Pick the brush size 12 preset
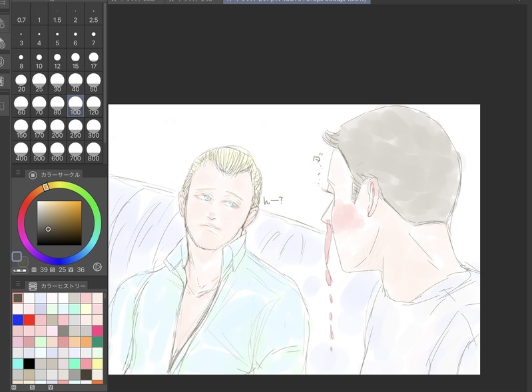This screenshot has height=392, width=532. click(x=57, y=61)
